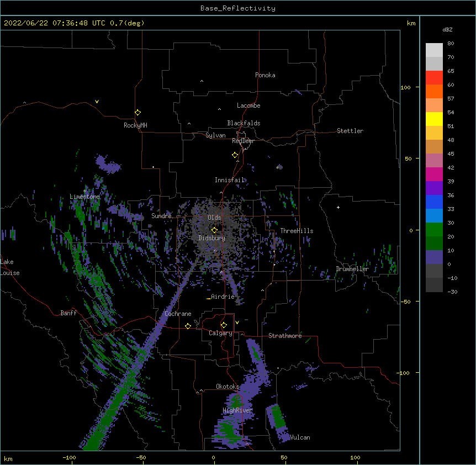Click the Vulcan city label
Image resolution: width=476 pixels, height=465 pixels.
pyautogui.click(x=300, y=437)
